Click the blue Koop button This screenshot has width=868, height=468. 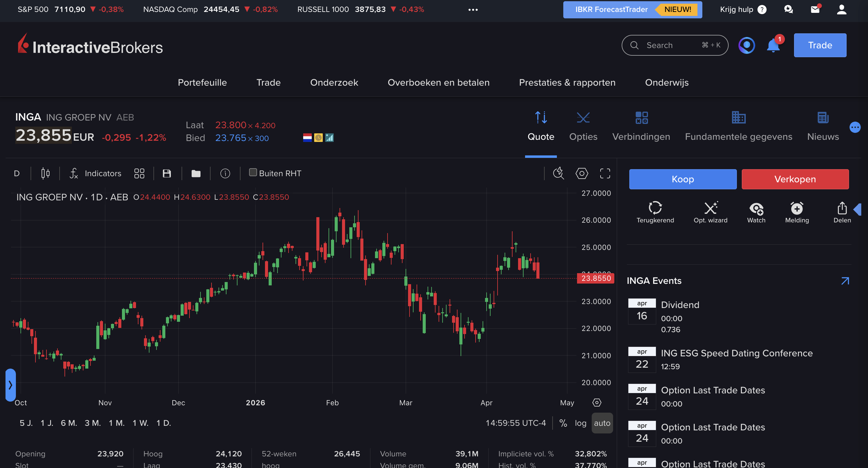coord(683,179)
